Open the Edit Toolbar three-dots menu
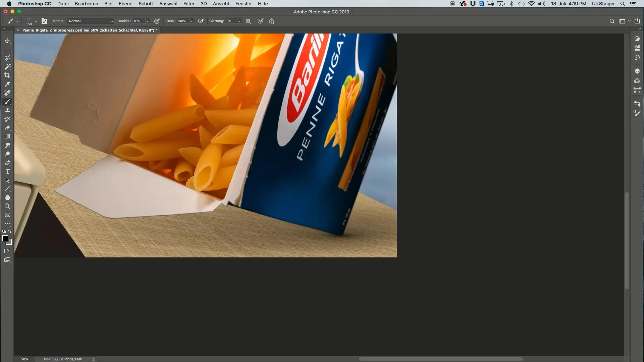Screen dimensions: 644x362 click(7, 224)
